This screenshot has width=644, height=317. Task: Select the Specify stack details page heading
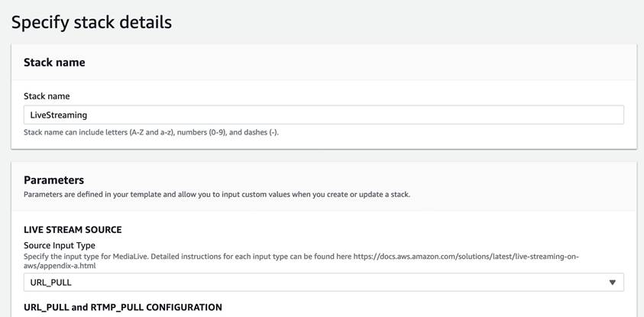point(92,23)
